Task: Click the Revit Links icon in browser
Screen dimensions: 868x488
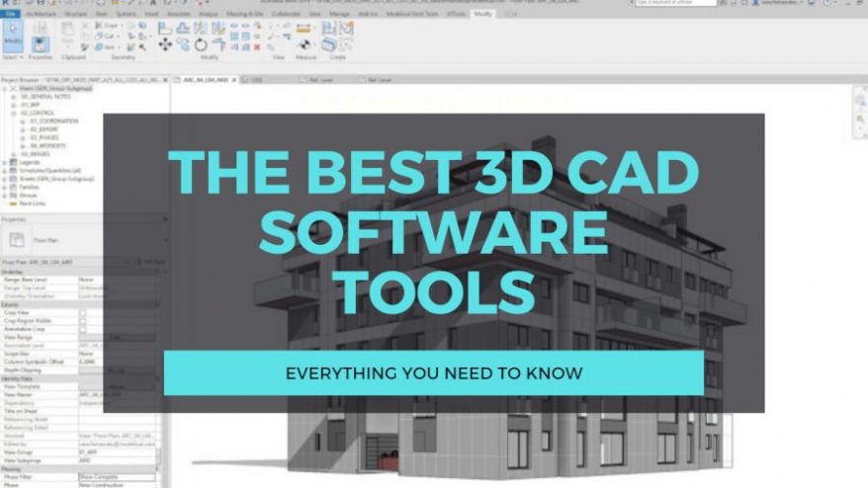Action: [x=13, y=203]
